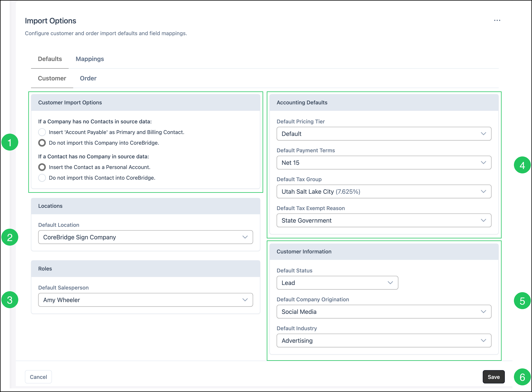Click the 'Default Salesperson' field label
The height and width of the screenshot is (392, 532).
(63, 288)
